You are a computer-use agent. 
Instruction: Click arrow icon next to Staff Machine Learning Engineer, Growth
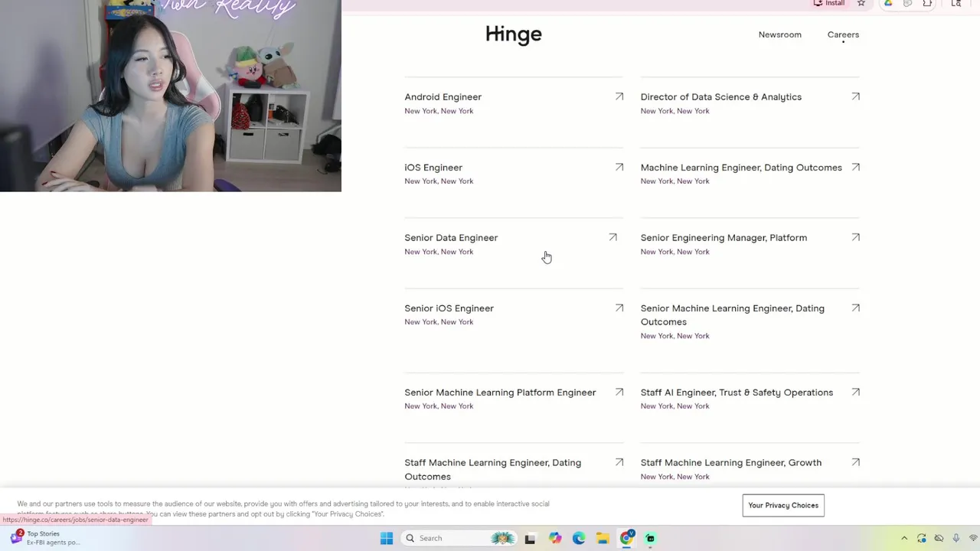pyautogui.click(x=855, y=462)
